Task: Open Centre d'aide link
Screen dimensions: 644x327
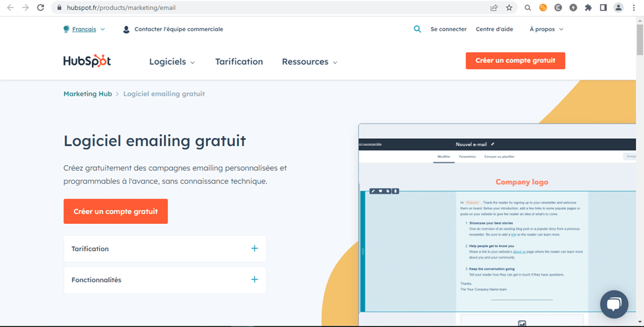Action: pos(495,29)
